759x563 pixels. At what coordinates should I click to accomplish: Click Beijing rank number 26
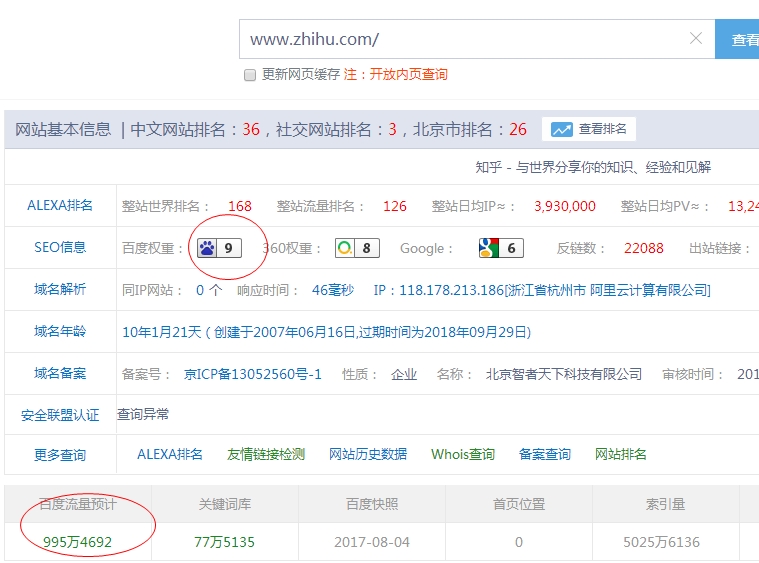(x=518, y=129)
